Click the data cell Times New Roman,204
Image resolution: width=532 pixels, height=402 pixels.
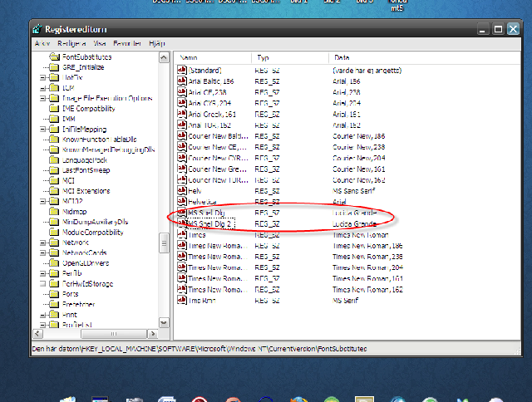point(367,267)
